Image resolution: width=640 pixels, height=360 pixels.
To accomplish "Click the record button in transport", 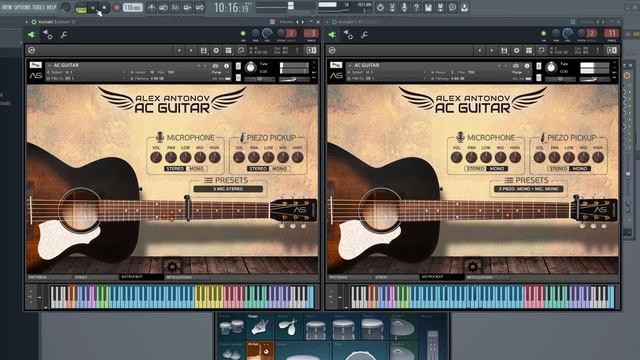I will [x=117, y=8].
